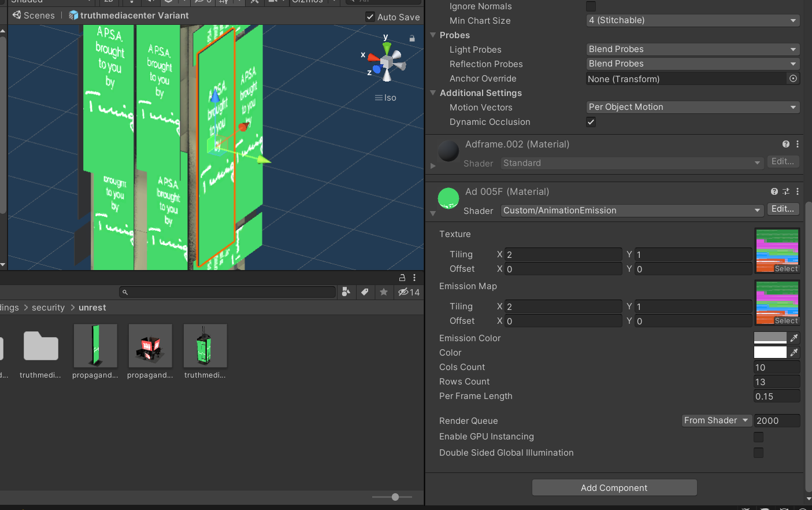Select the green pillar propagand... asset
The width and height of the screenshot is (812, 510).
point(95,352)
